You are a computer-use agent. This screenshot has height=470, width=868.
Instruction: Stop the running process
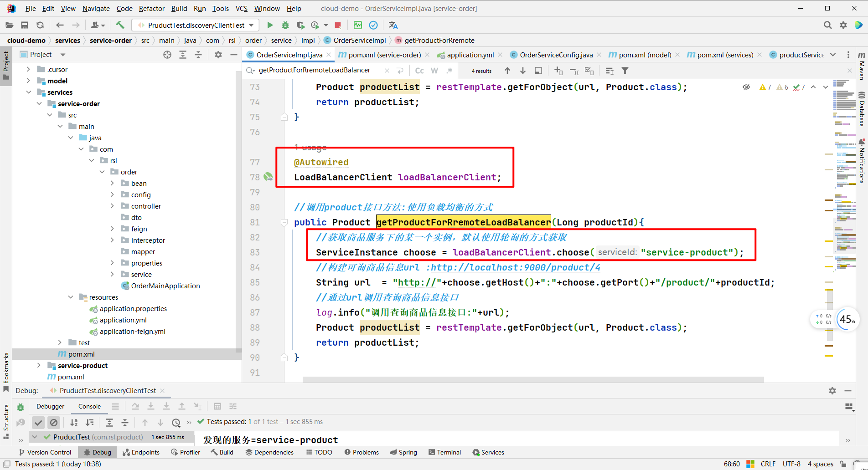click(x=338, y=25)
